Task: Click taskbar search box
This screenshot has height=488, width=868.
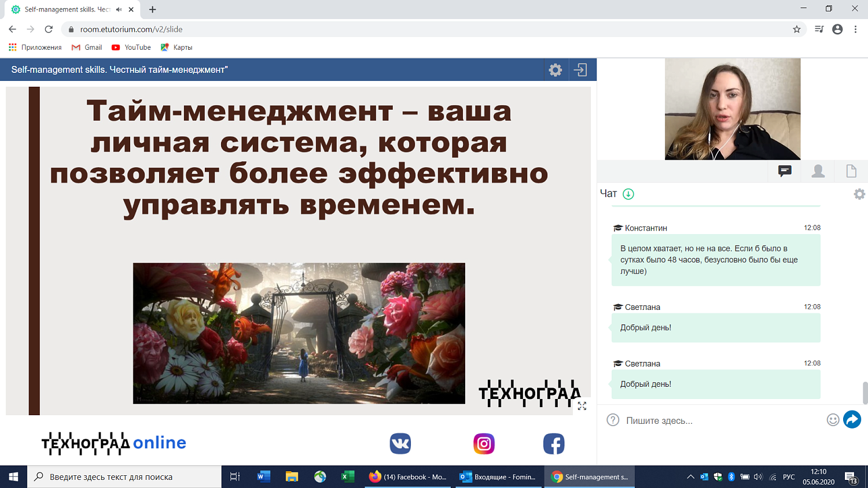Action: click(x=124, y=477)
